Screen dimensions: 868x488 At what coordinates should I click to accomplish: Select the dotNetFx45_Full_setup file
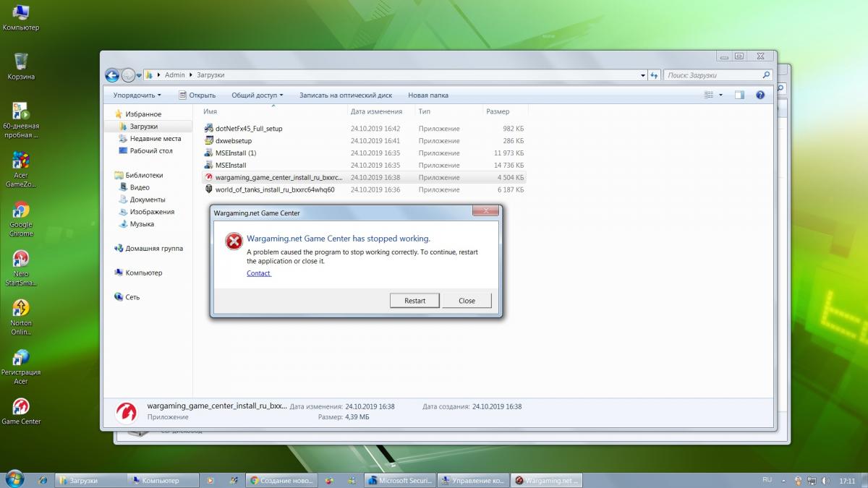tap(249, 129)
